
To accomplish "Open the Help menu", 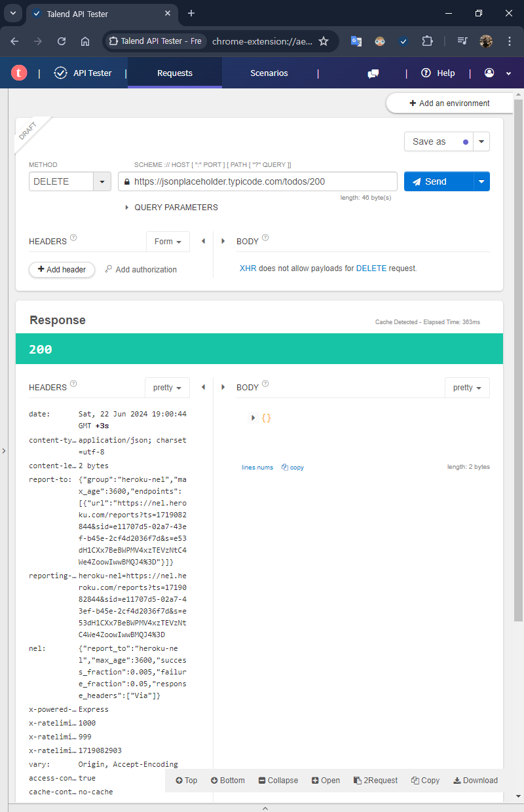I will coord(438,73).
